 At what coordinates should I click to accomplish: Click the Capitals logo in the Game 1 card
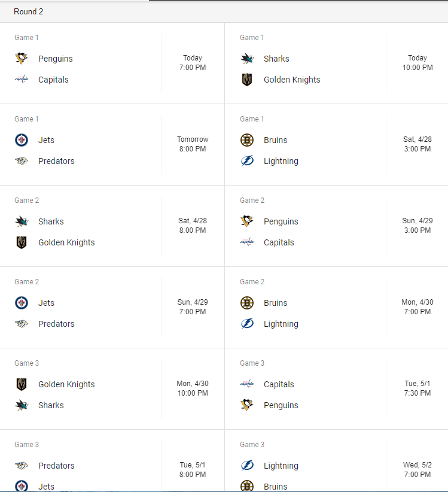(x=22, y=80)
